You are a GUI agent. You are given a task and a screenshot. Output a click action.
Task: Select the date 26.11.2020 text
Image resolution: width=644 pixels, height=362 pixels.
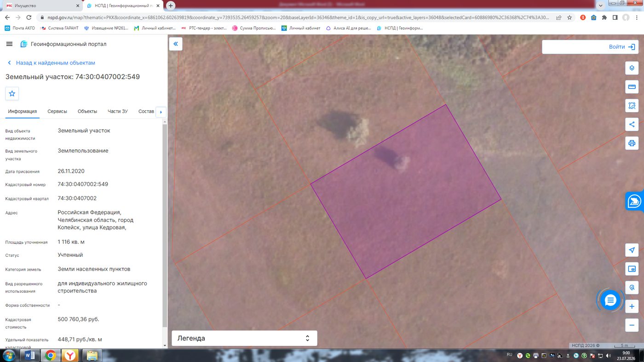(x=71, y=171)
